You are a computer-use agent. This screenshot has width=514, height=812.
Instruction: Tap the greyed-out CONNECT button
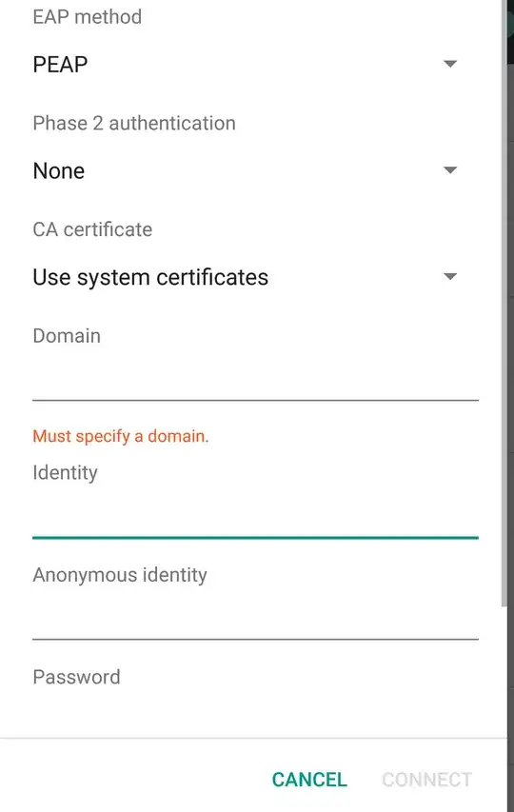click(427, 780)
